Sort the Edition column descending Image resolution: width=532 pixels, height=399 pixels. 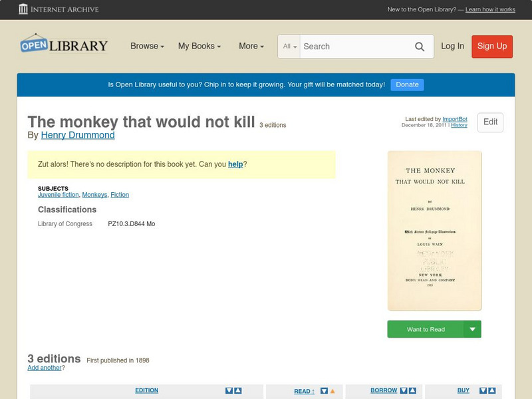click(229, 391)
